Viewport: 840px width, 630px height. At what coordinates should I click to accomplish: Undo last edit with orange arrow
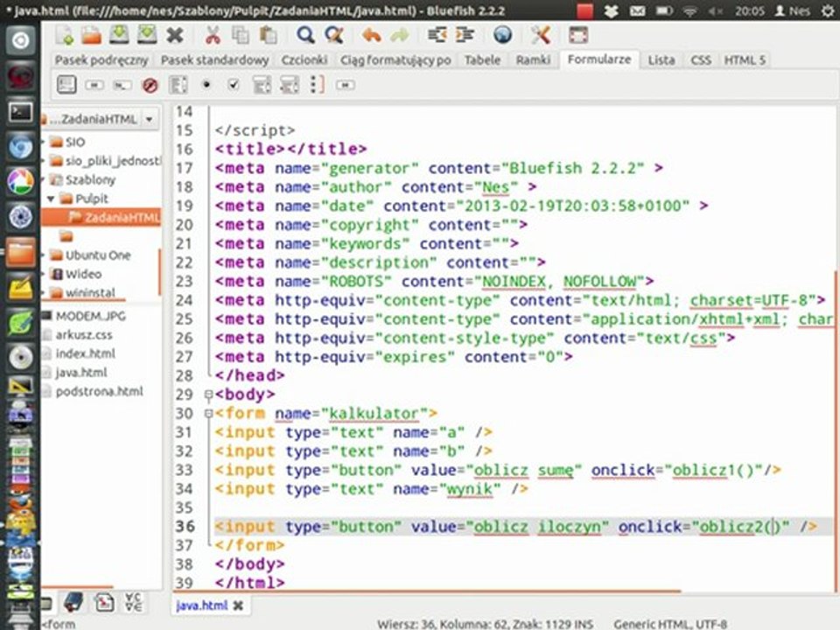click(x=371, y=35)
